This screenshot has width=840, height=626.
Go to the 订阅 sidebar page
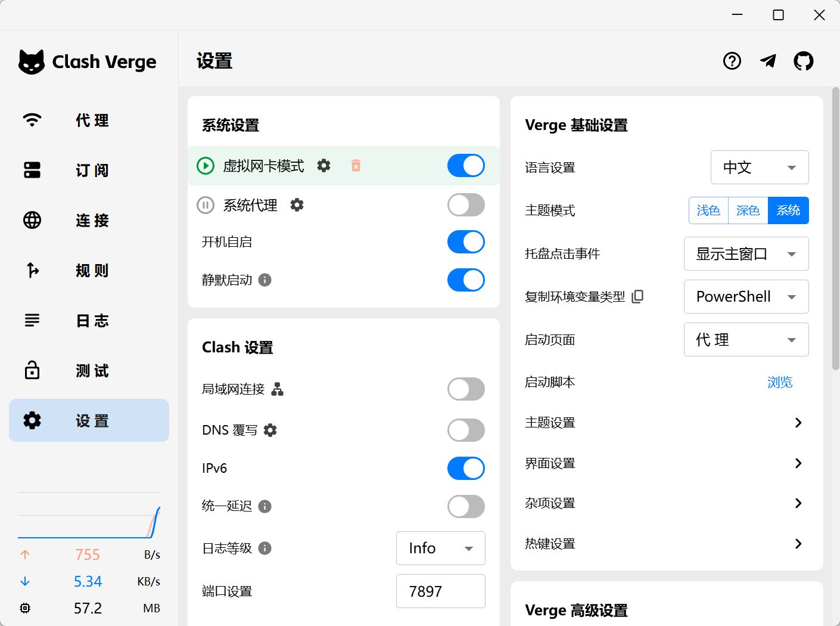point(89,171)
